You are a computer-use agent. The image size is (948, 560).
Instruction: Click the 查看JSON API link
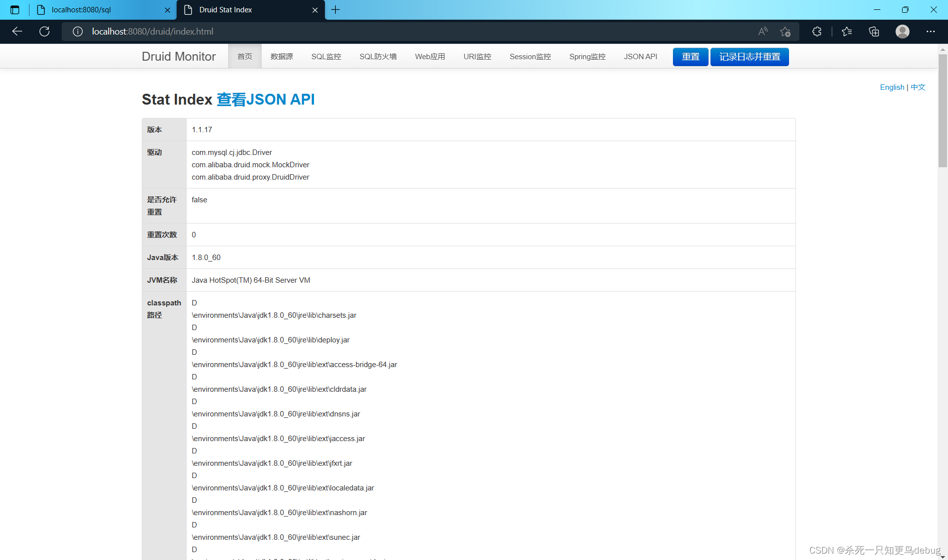[265, 100]
